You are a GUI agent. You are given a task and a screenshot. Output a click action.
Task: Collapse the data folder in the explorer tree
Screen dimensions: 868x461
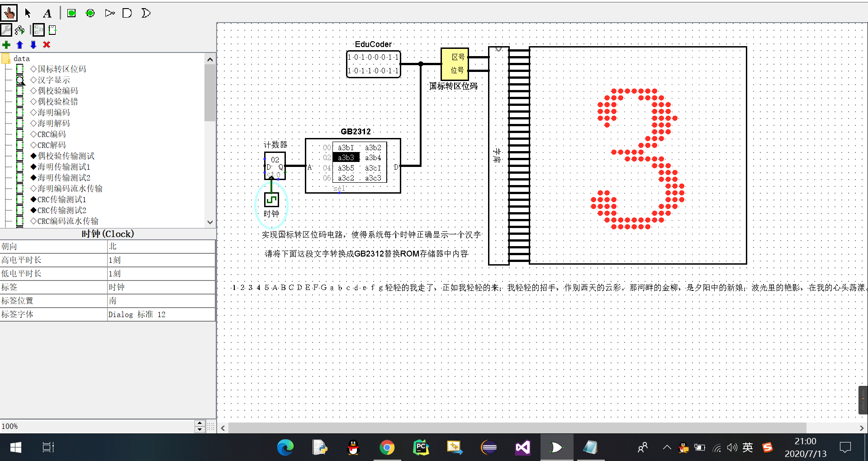(6, 58)
